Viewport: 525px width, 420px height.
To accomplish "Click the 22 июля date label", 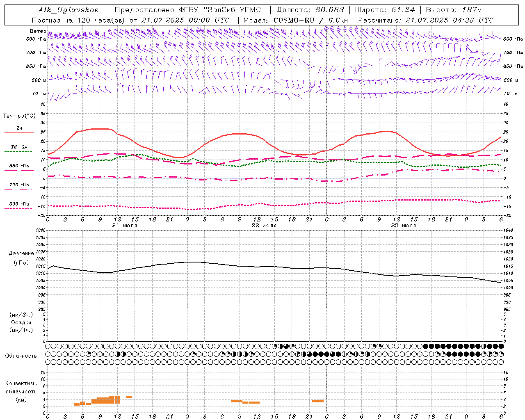I will pyautogui.click(x=264, y=226).
